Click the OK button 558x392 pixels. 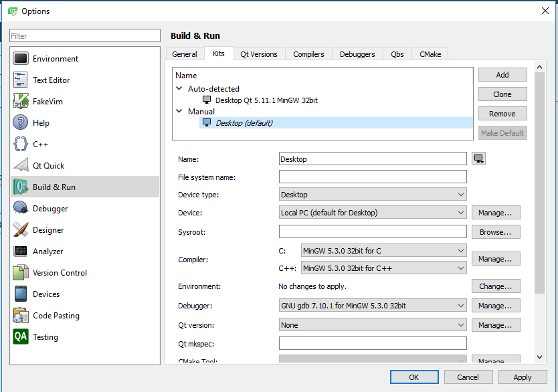point(414,377)
